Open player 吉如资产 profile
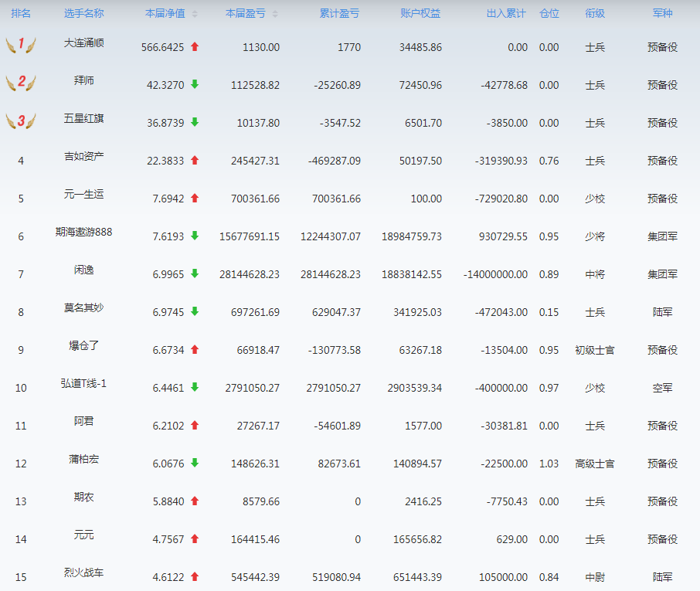Image resolution: width=700 pixels, height=591 pixels. click(x=84, y=156)
